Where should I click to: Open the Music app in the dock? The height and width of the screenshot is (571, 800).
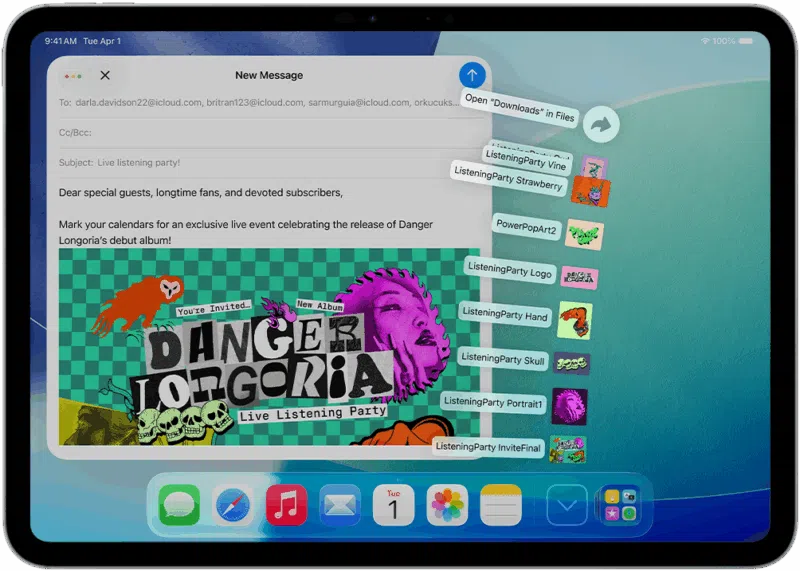[286, 505]
